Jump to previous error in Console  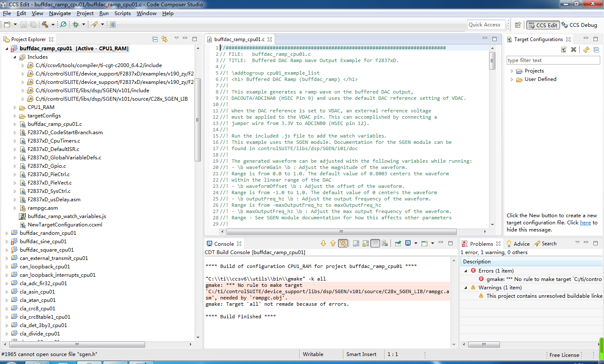pos(333,244)
